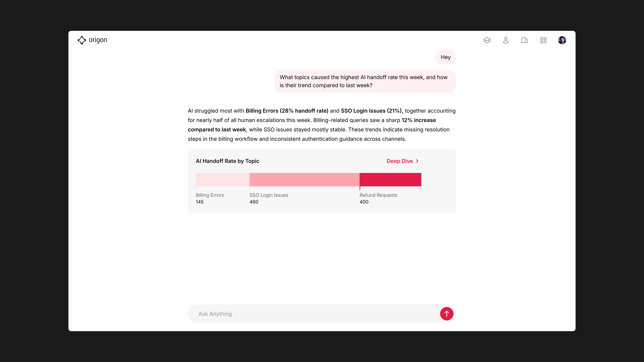Click the Billing Errors label under chart

[x=210, y=195]
